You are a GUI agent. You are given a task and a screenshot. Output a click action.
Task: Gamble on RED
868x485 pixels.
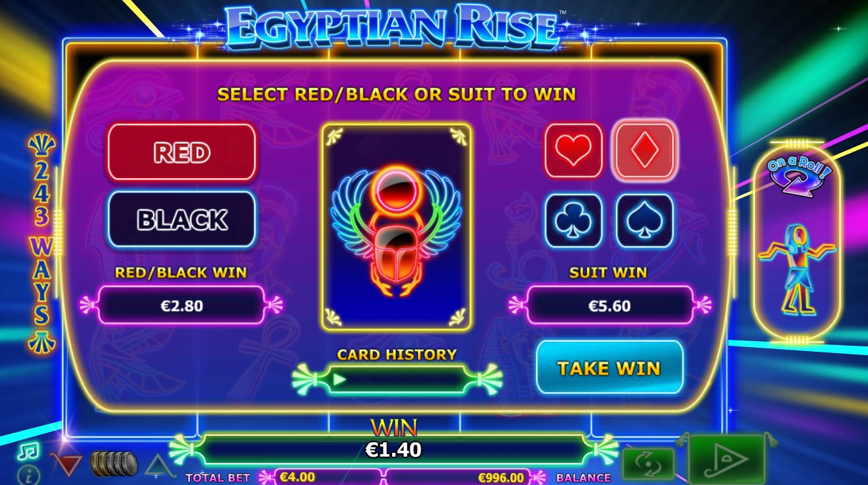point(182,152)
